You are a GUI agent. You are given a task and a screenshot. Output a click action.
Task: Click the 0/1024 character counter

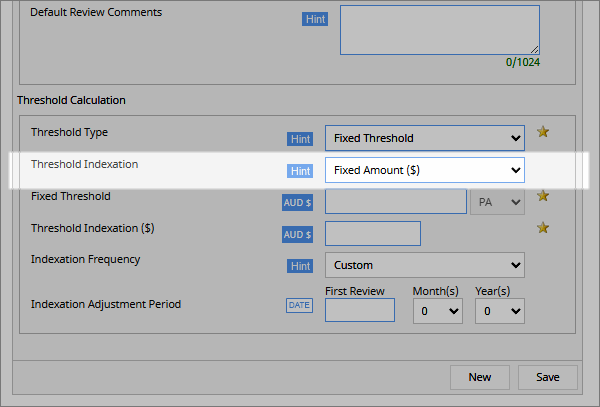(x=523, y=62)
